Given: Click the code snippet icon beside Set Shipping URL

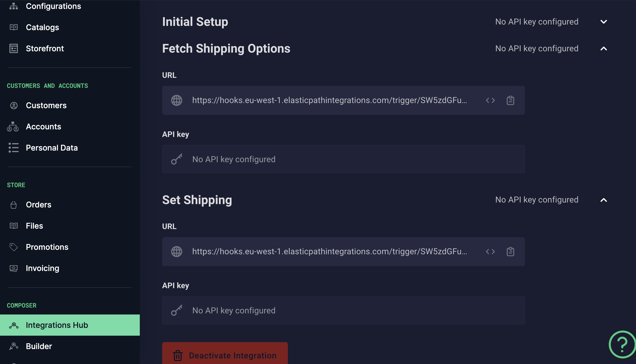Looking at the screenshot, I should point(490,252).
